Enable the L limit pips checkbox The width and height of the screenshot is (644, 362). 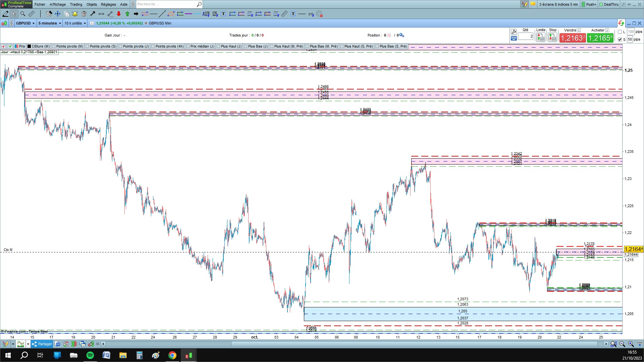coord(620,32)
